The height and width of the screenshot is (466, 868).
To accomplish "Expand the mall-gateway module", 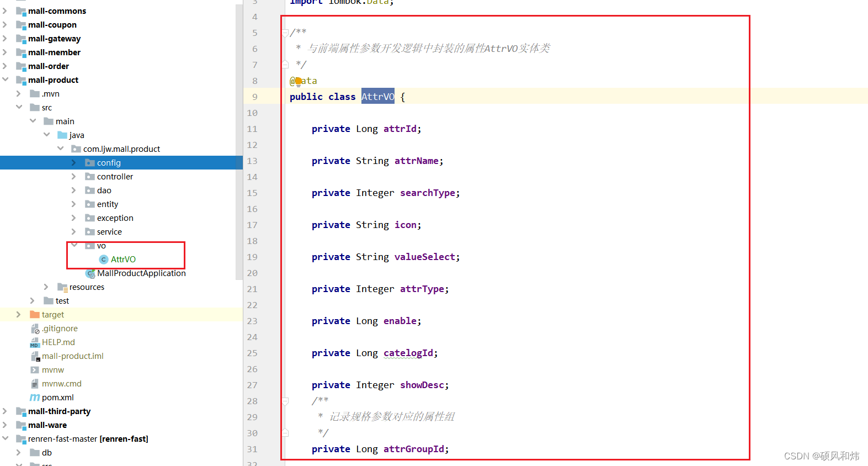I will (x=5, y=38).
